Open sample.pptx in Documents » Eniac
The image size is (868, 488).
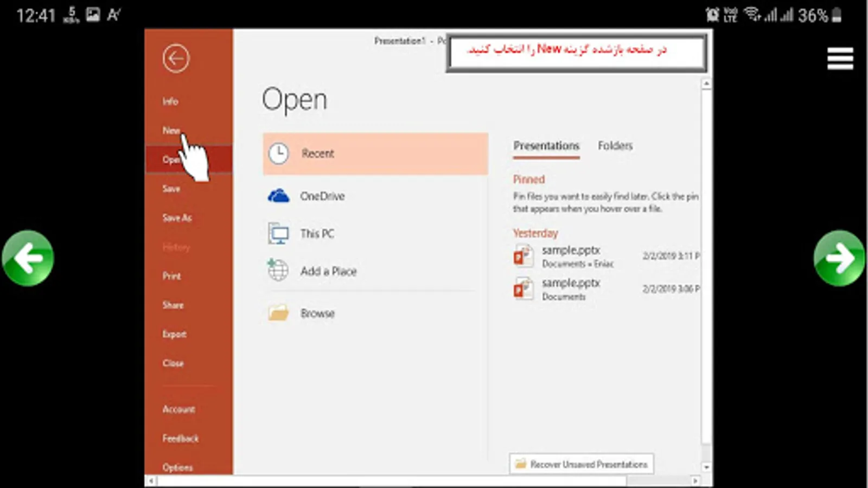(x=606, y=256)
